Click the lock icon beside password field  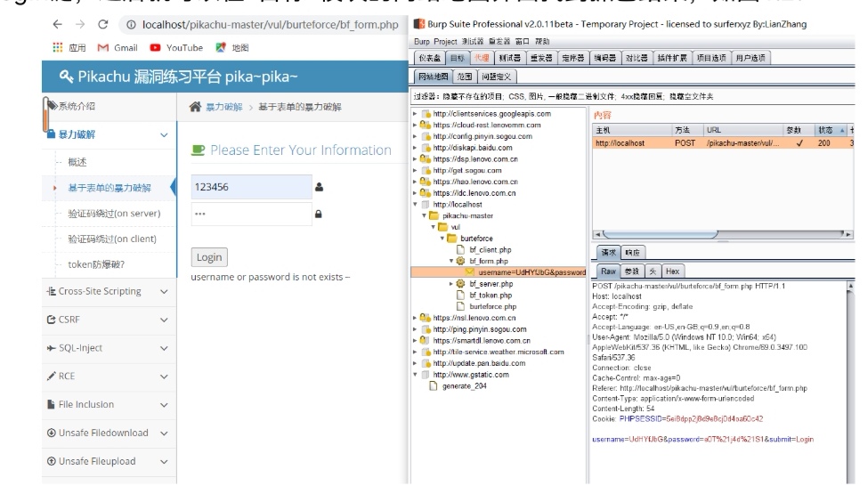pos(319,214)
